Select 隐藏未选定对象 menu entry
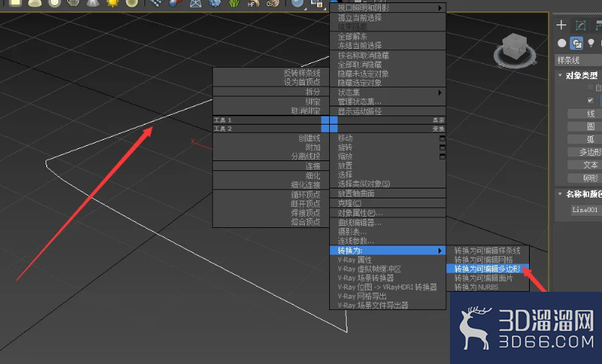602x364 pixels. [x=388, y=74]
